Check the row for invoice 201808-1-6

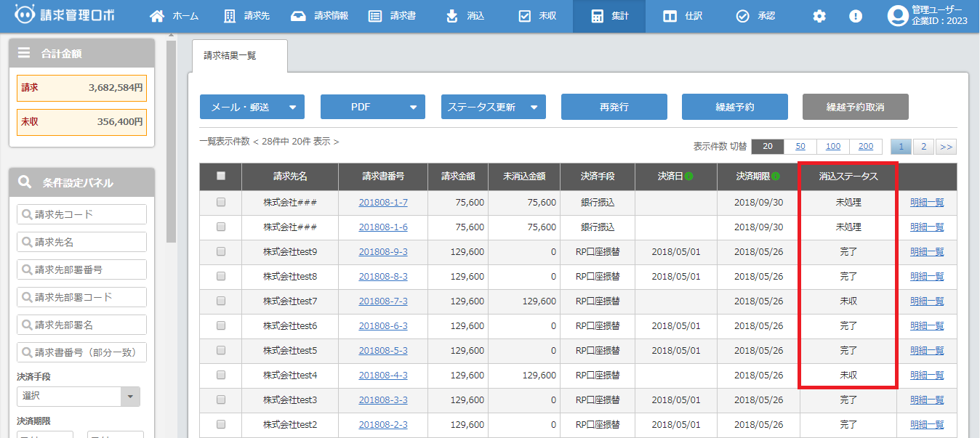(221, 227)
